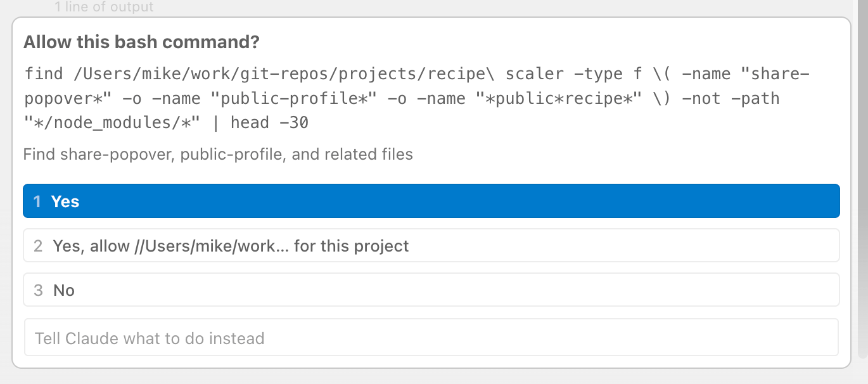This screenshot has height=384, width=868.
Task: Select "No" to deny the command
Action: [x=431, y=290]
